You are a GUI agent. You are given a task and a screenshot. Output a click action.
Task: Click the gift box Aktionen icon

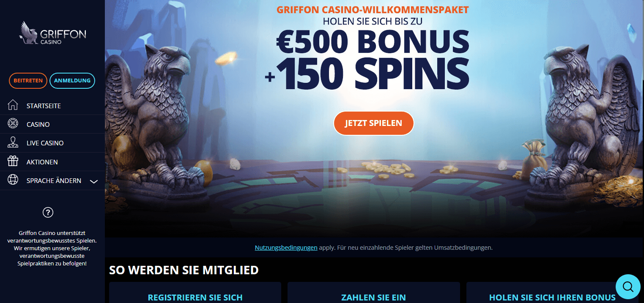(13, 161)
